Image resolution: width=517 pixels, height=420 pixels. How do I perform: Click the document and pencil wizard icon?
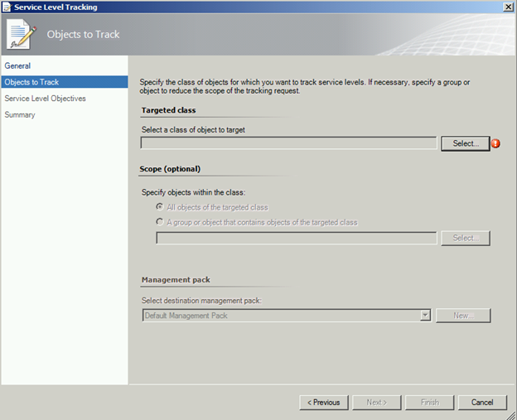[x=21, y=34]
